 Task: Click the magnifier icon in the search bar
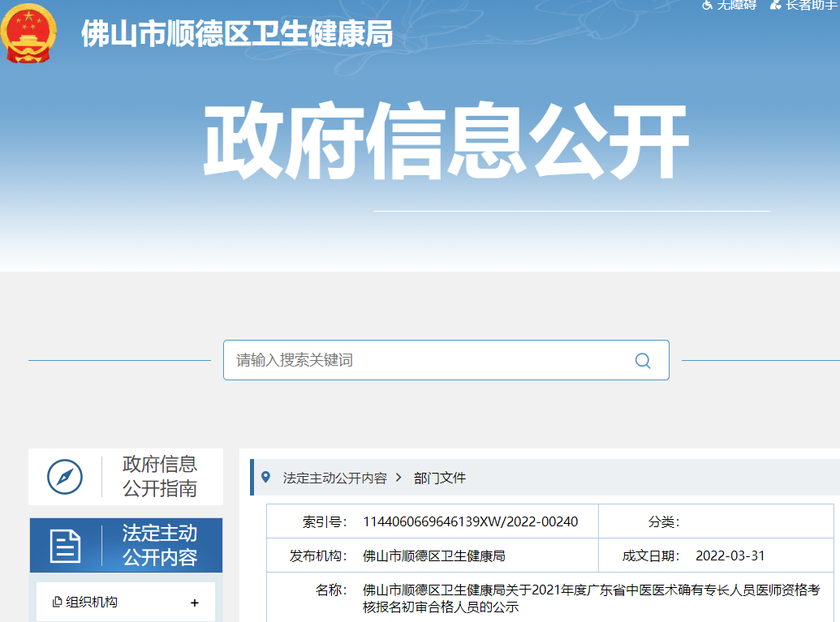(x=644, y=360)
